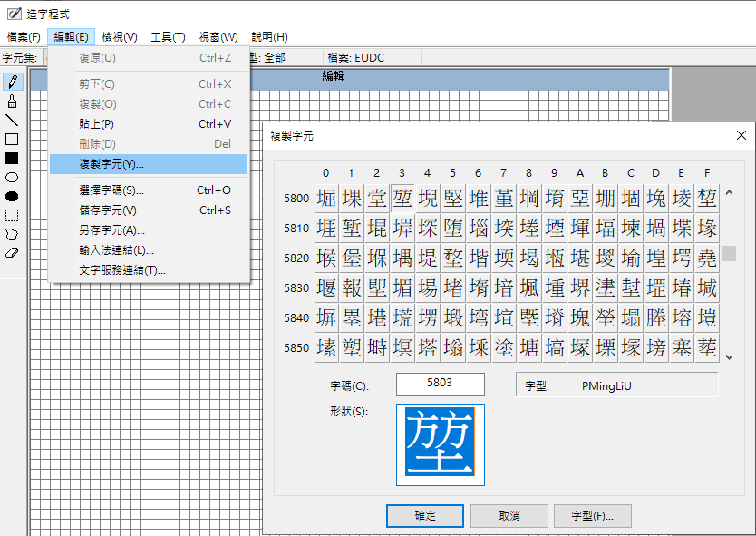This screenshot has height=536, width=756.
Task: Click the character grid scroll down arrow
Action: pyautogui.click(x=729, y=357)
